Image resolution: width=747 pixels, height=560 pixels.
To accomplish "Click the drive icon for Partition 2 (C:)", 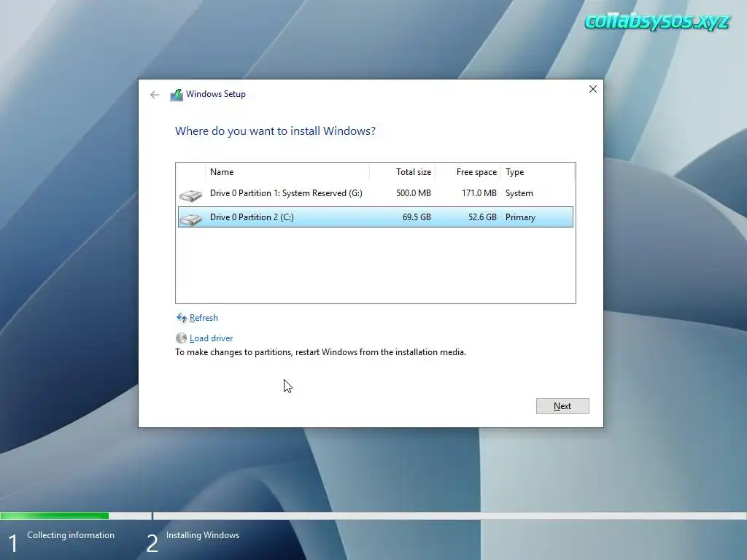I will point(190,219).
